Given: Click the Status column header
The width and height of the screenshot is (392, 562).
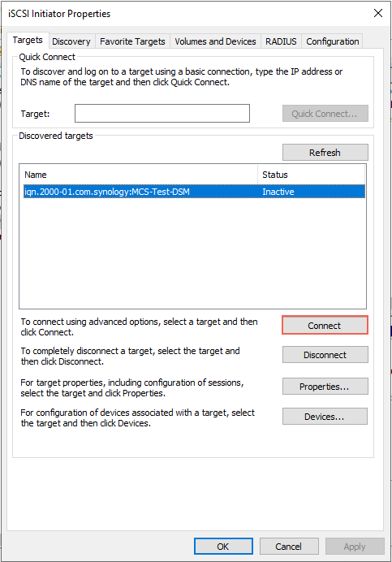Looking at the screenshot, I should 311,175.
